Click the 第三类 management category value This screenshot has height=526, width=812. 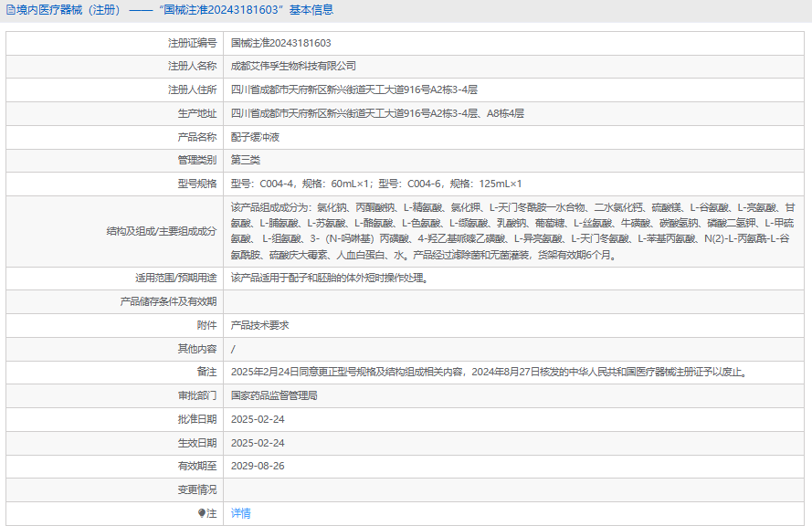pos(246,160)
